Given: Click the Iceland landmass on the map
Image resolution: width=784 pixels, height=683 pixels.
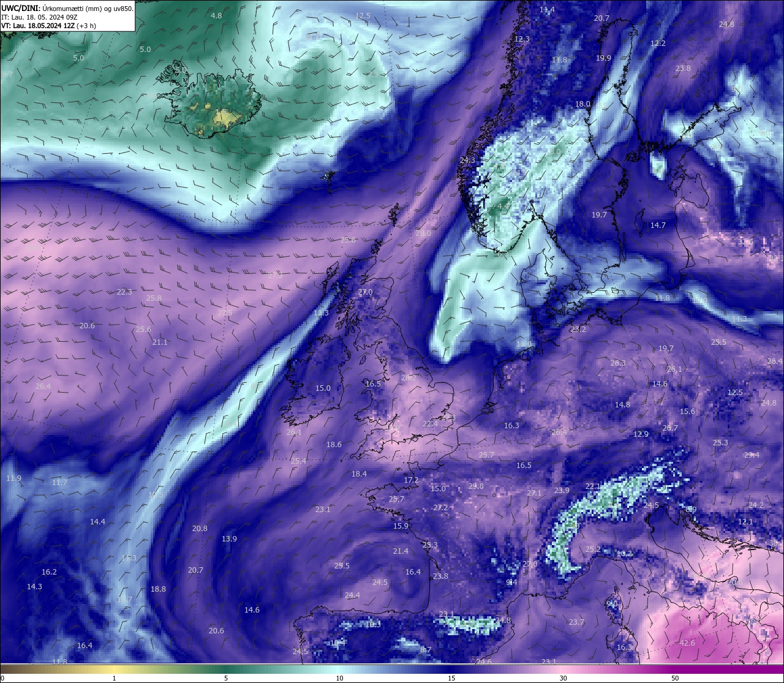Looking at the screenshot, I should (x=211, y=104).
